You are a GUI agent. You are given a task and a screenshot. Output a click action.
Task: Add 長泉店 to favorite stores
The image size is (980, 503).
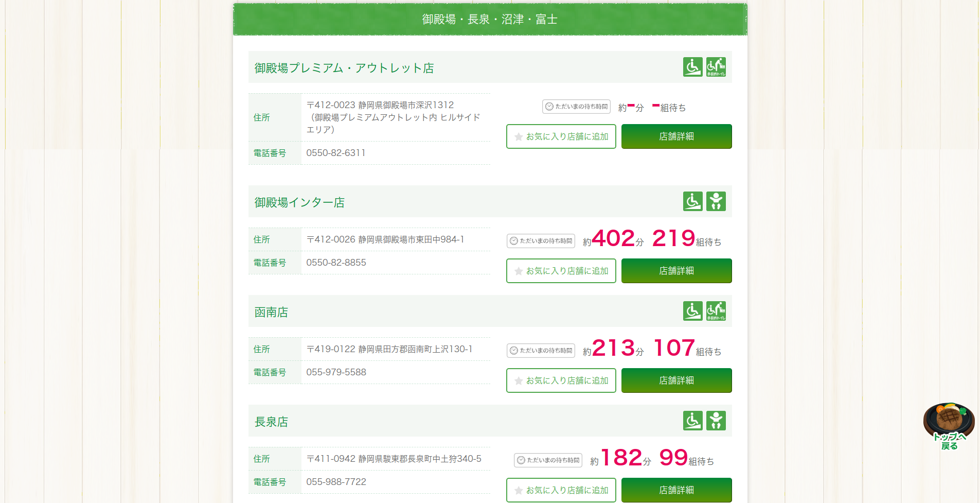coord(561,490)
